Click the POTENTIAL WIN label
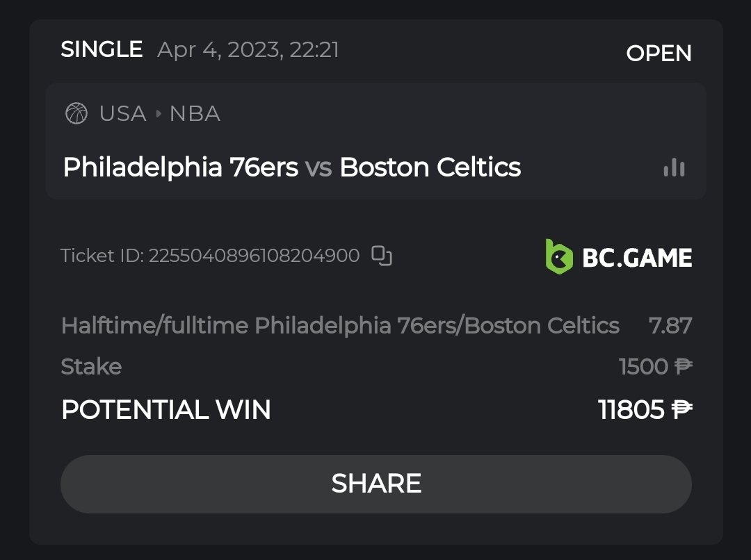751x560 pixels. (x=166, y=410)
